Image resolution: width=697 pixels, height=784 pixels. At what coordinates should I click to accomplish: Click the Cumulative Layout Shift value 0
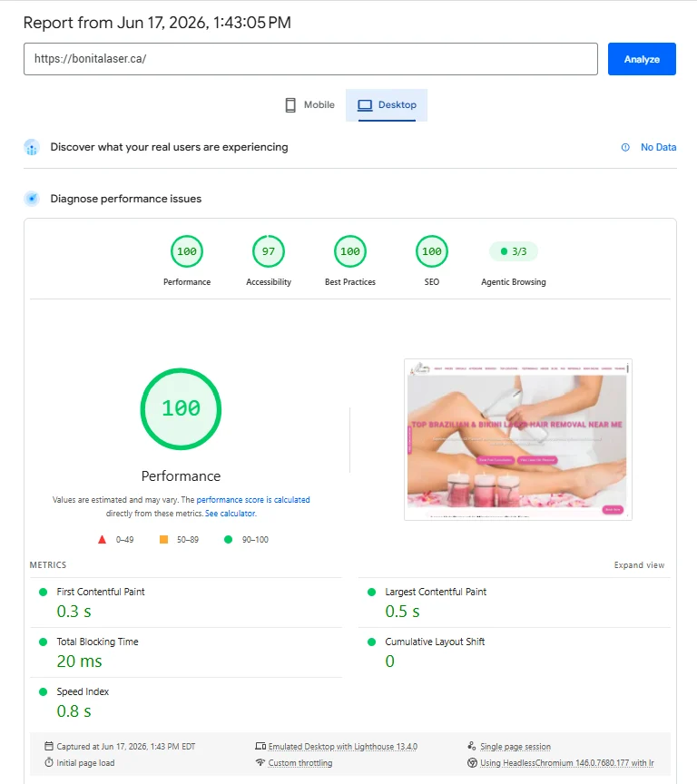(390, 661)
